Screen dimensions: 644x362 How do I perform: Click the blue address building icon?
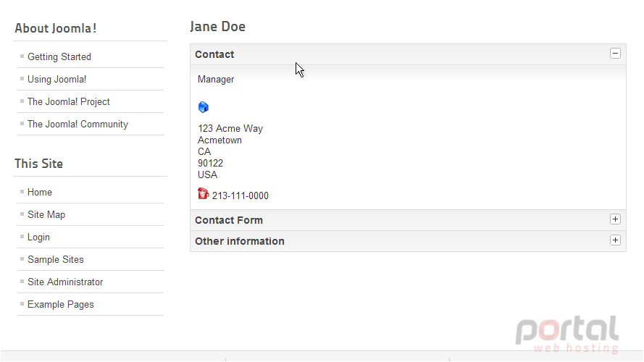204,107
